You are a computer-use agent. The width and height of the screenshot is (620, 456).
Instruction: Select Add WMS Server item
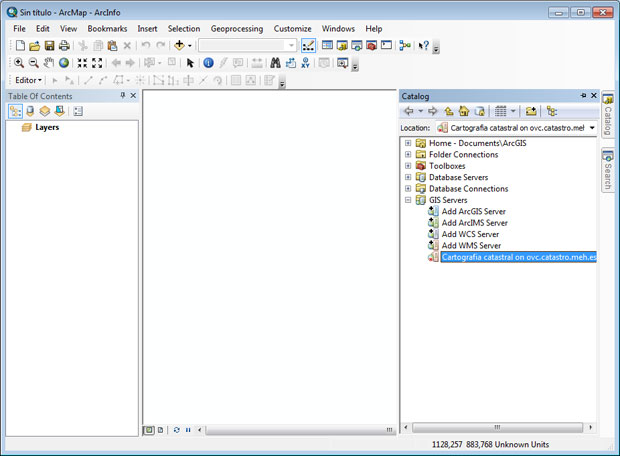tap(465, 246)
